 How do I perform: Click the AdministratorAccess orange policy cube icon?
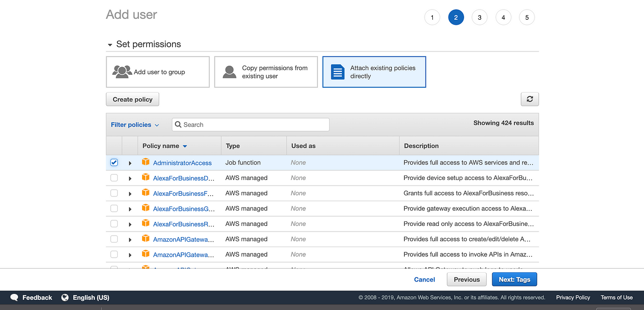(x=146, y=162)
